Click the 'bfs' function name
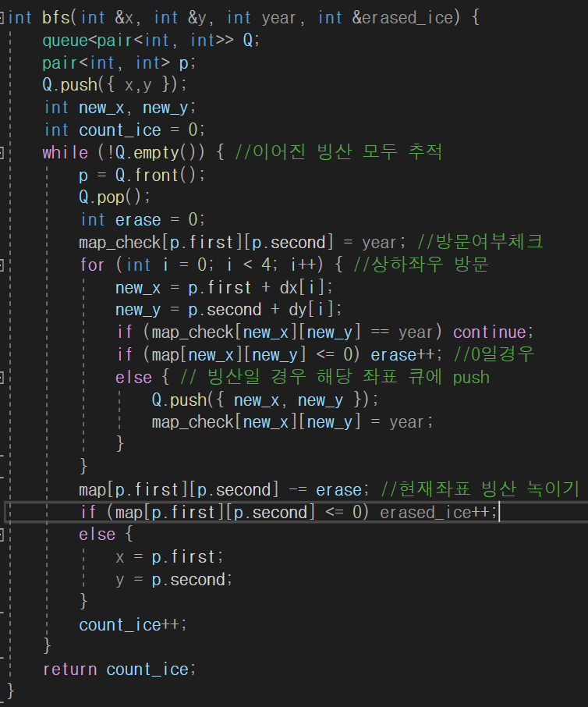This screenshot has width=588, height=707. point(56,18)
